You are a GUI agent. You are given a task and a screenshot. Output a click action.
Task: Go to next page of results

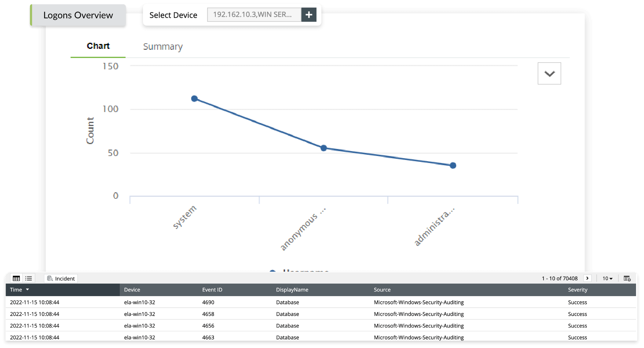tap(587, 278)
